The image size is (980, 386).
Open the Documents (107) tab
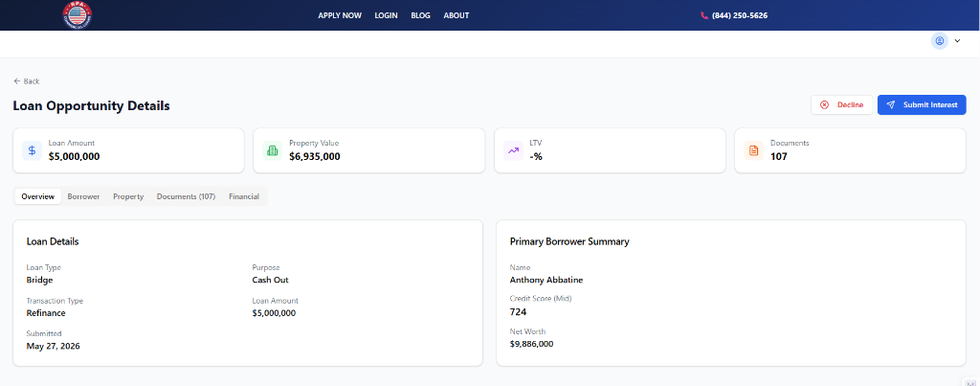(187, 196)
